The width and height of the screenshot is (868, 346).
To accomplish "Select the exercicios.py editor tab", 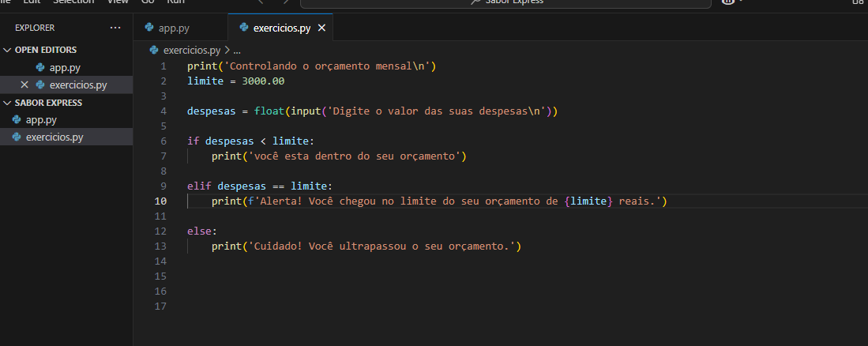I will tap(280, 28).
